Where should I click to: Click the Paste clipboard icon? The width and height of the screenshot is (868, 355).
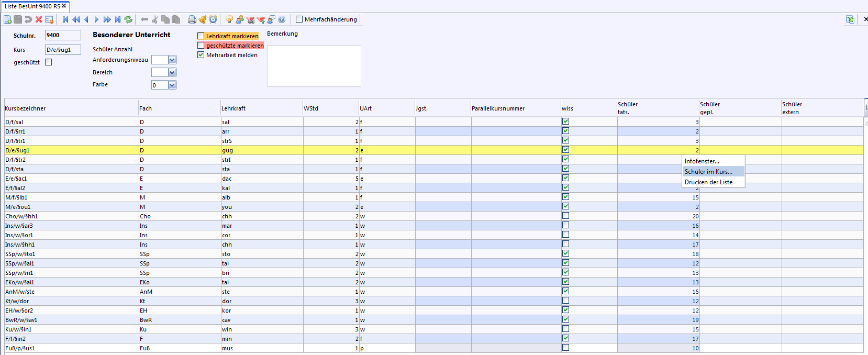(176, 19)
